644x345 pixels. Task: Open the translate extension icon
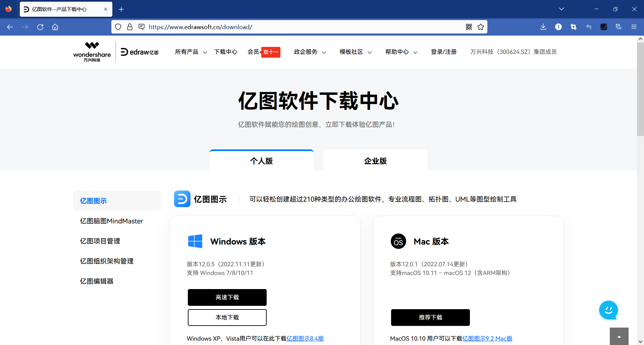click(619, 27)
